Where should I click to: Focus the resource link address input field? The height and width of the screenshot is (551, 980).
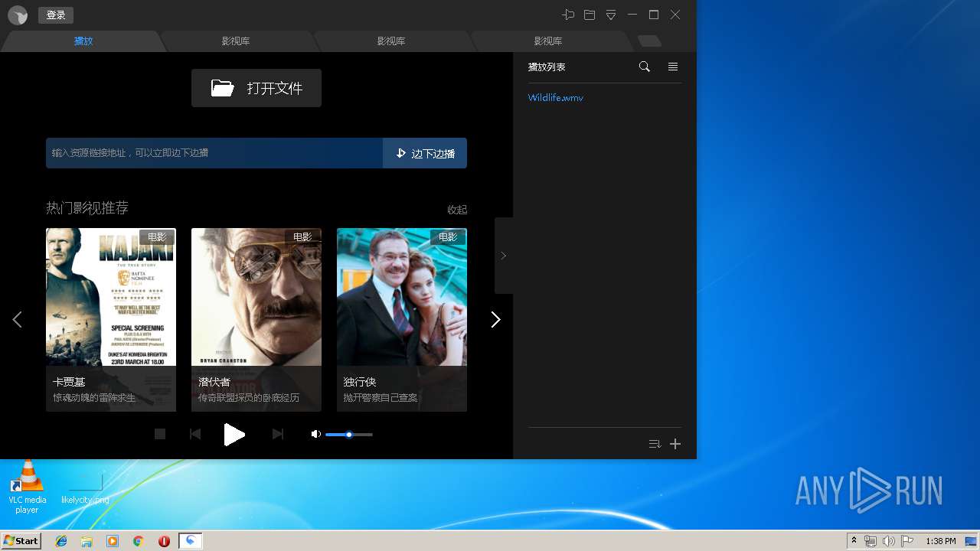pyautogui.click(x=214, y=153)
